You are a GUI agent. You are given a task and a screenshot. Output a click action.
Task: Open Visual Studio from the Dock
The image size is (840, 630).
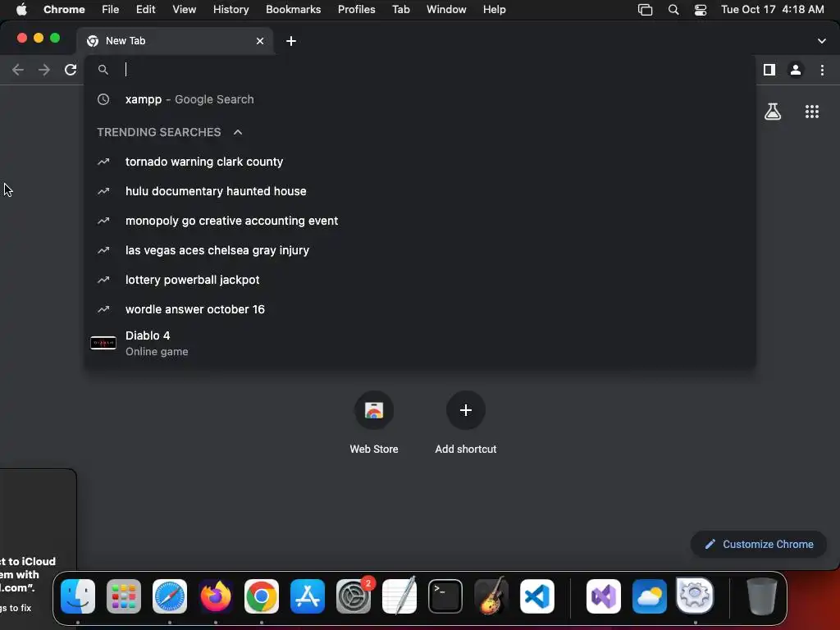tap(604, 596)
